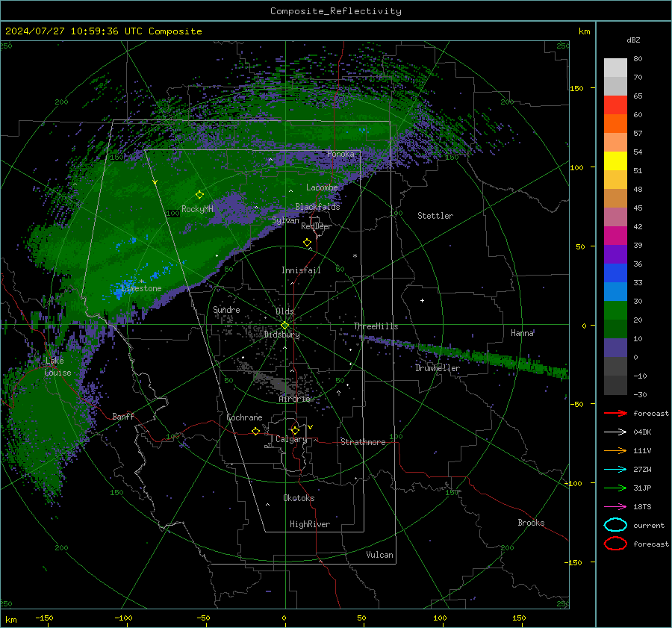Pick the bright green 30 dBZ swatch
This screenshot has height=628, width=672.
[x=615, y=311]
